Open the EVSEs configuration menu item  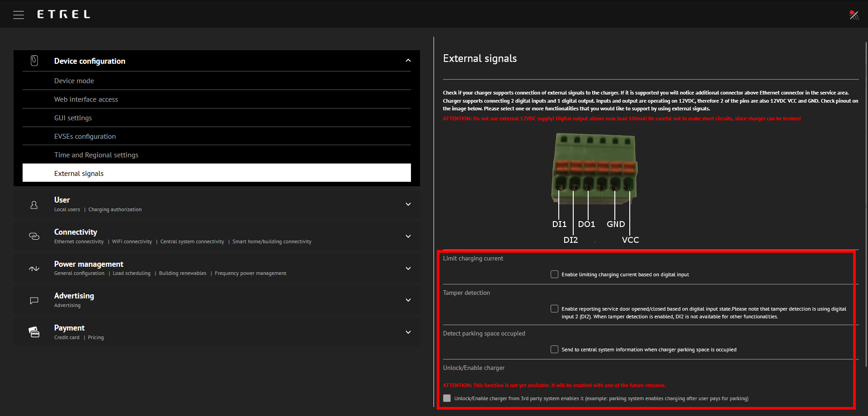coord(85,137)
